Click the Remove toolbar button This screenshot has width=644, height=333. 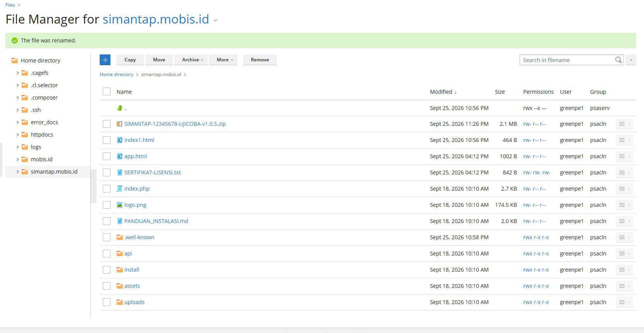[260, 60]
